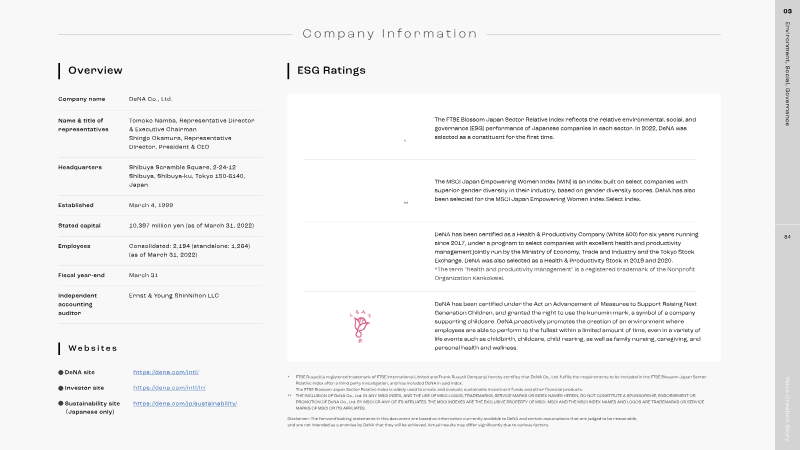Click the Websites section heading
Screen dimensions: 800x450
click(93, 348)
